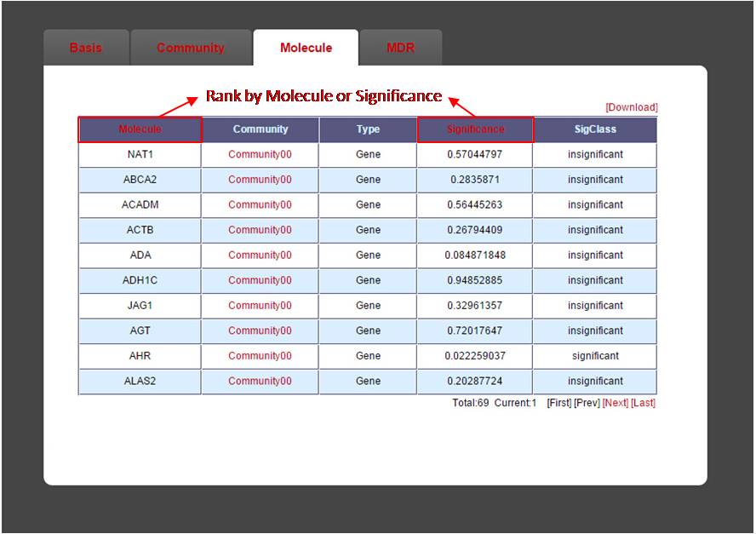Open the Community tab

pos(191,48)
